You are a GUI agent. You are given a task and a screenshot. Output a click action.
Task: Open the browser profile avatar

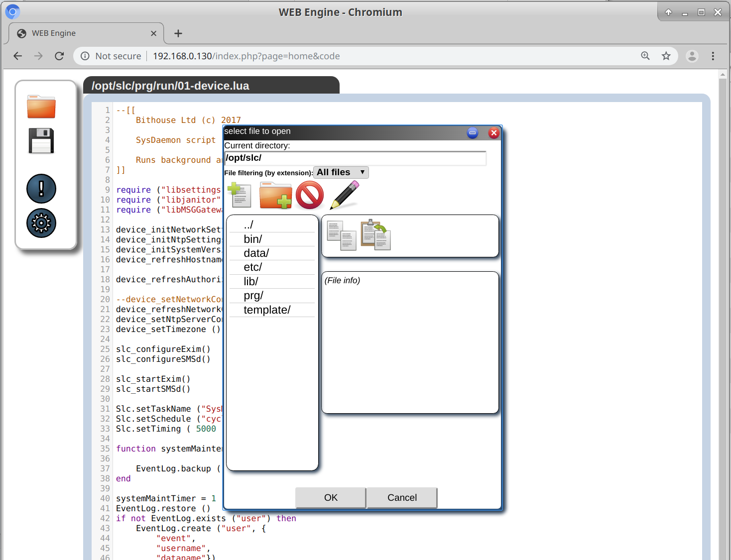[692, 56]
